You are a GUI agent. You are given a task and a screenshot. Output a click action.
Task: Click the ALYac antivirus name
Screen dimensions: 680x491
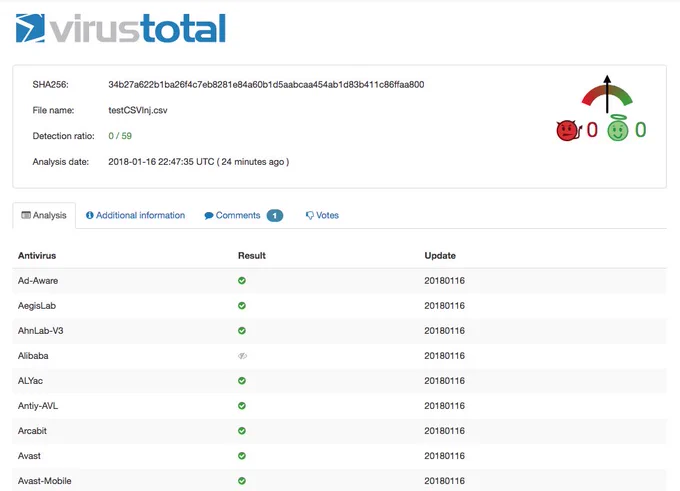tap(30, 381)
